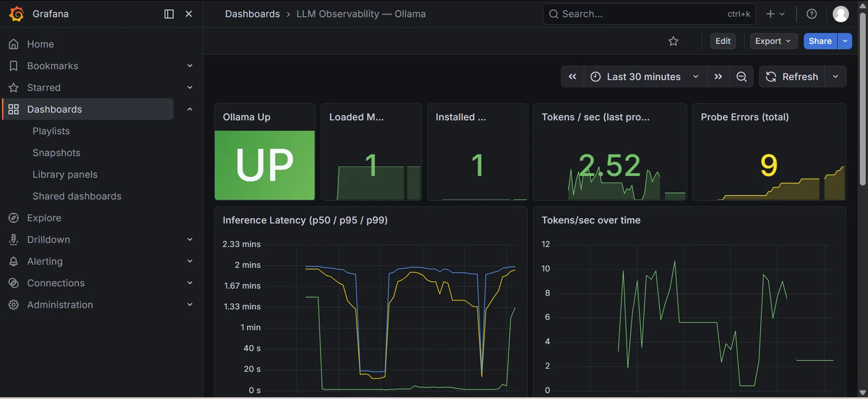Screen dimensions: 868x399
Task: Expand the Connections section chevron
Action: coord(190,283)
